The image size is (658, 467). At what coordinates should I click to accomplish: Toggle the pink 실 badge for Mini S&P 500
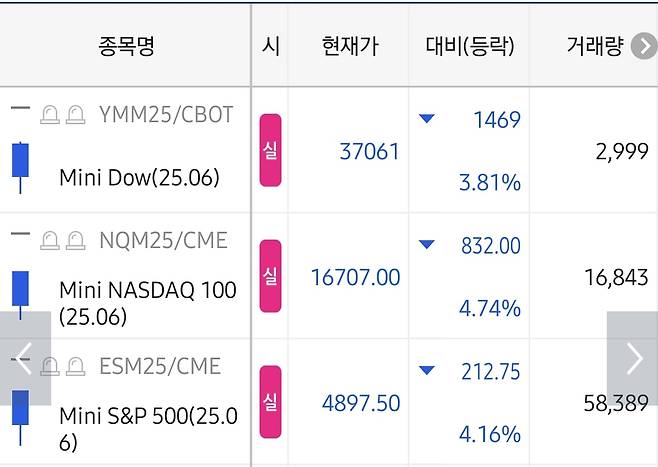coord(270,402)
